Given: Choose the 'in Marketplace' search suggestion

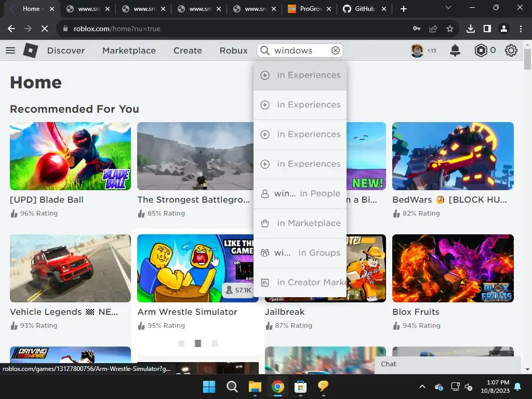Looking at the screenshot, I should pyautogui.click(x=300, y=223).
